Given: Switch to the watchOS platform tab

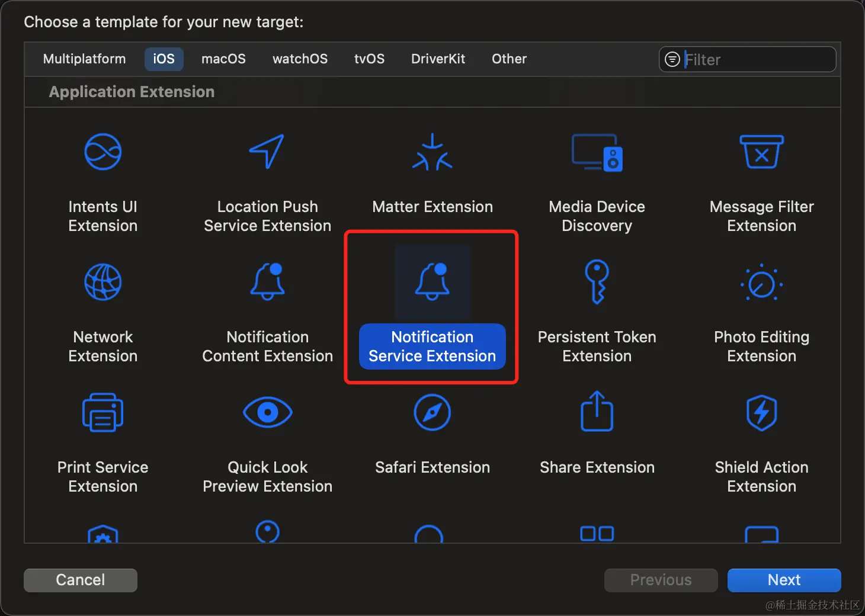Looking at the screenshot, I should (x=300, y=59).
